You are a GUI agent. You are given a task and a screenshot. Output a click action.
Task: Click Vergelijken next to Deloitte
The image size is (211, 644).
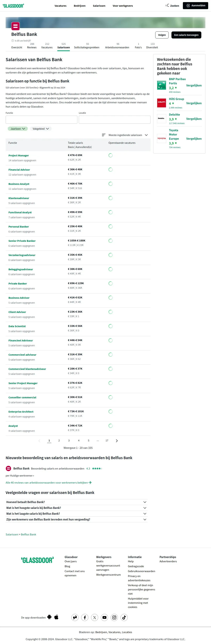coord(194,119)
